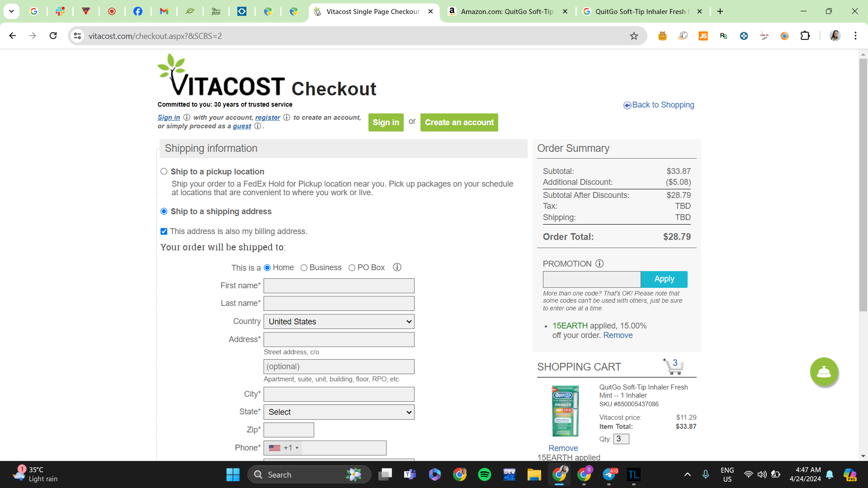Click the PROMOTION info icon
Viewport: 868px width, 488px height.
(599, 263)
